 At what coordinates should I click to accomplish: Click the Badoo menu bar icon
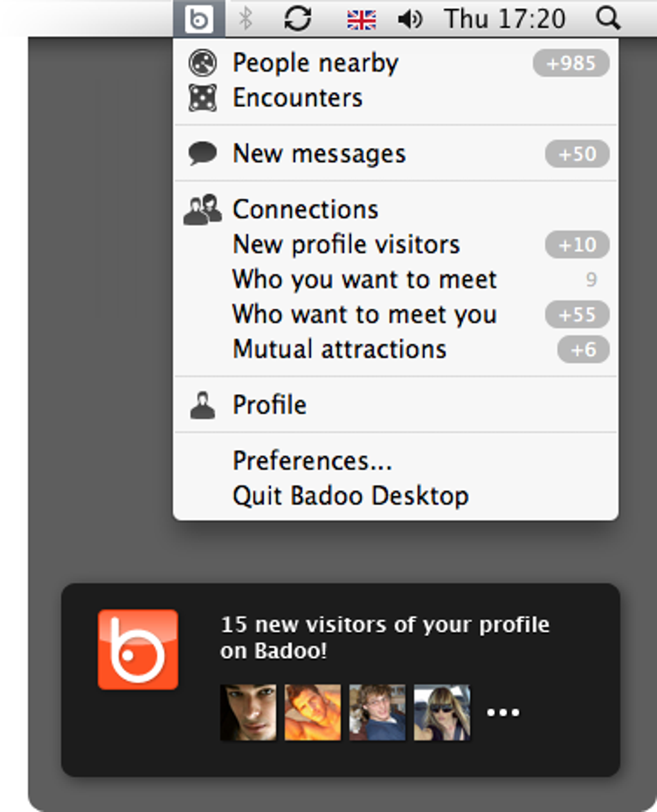pyautogui.click(x=198, y=19)
